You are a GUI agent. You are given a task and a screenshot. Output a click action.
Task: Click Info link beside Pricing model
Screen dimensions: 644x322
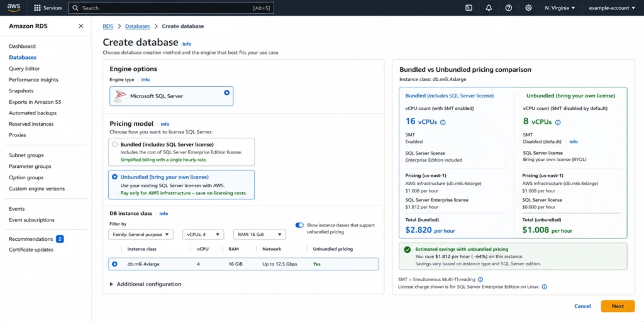click(x=165, y=124)
